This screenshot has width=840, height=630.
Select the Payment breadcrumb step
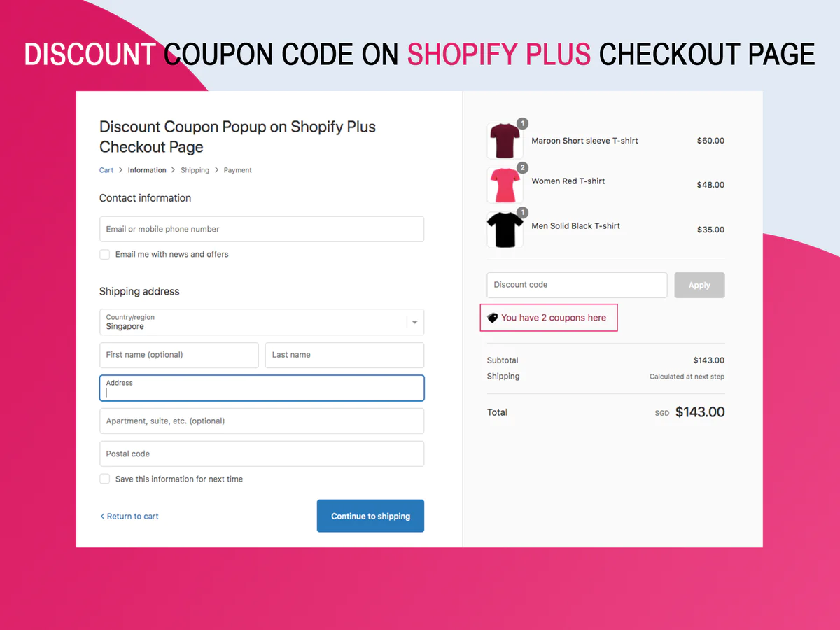coord(237,170)
